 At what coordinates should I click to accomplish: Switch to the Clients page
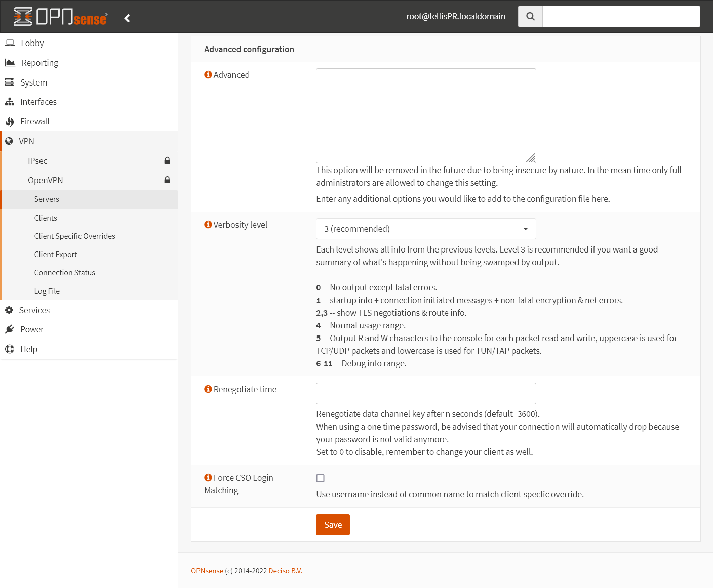coord(46,218)
